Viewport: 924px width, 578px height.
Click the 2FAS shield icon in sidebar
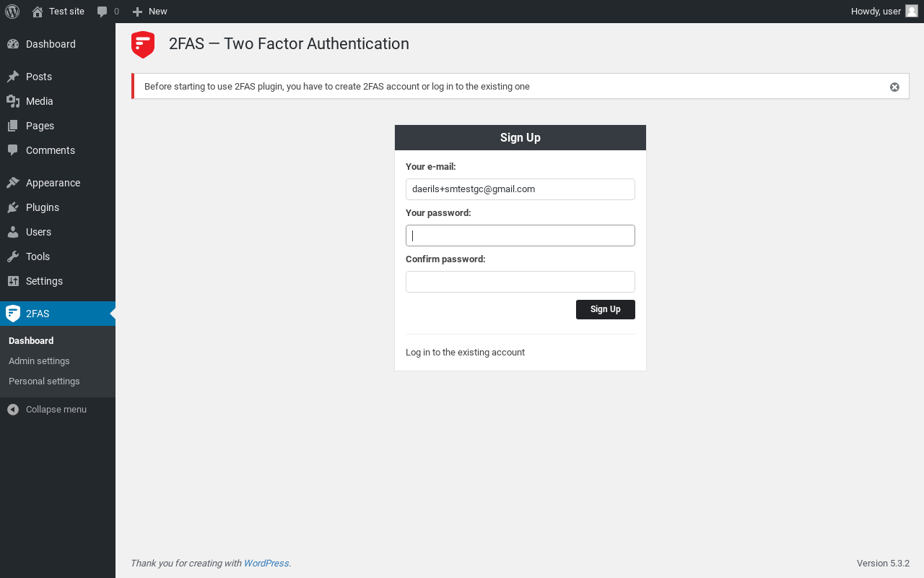[13, 314]
